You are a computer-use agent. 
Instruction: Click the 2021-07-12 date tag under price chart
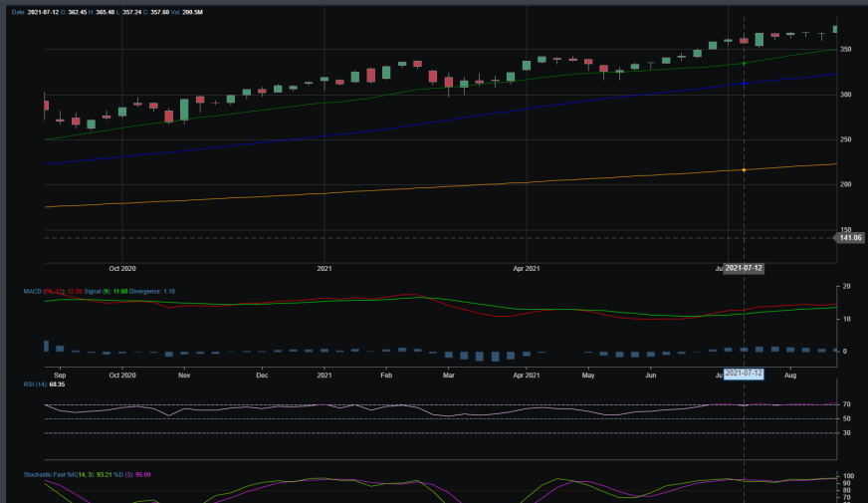[744, 268]
